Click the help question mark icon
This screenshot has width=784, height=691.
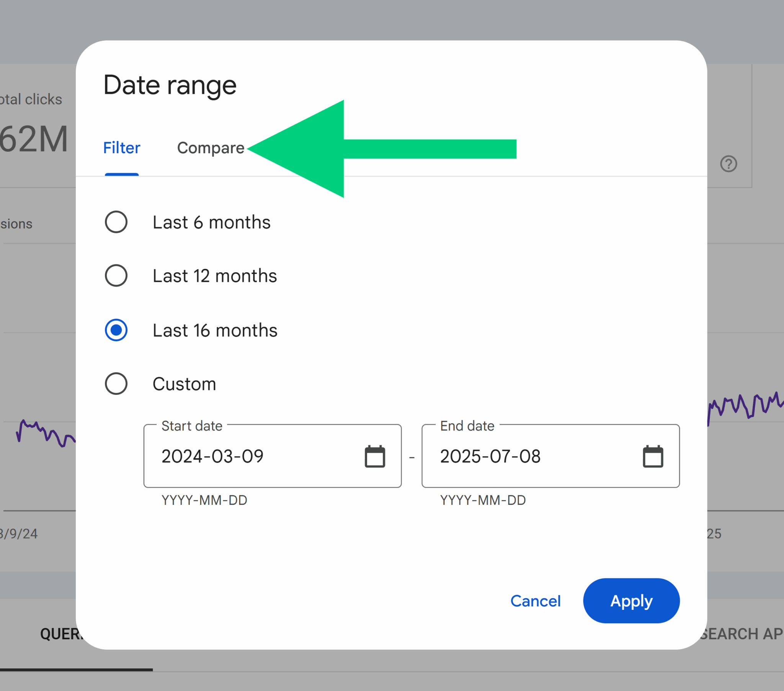[x=728, y=164]
